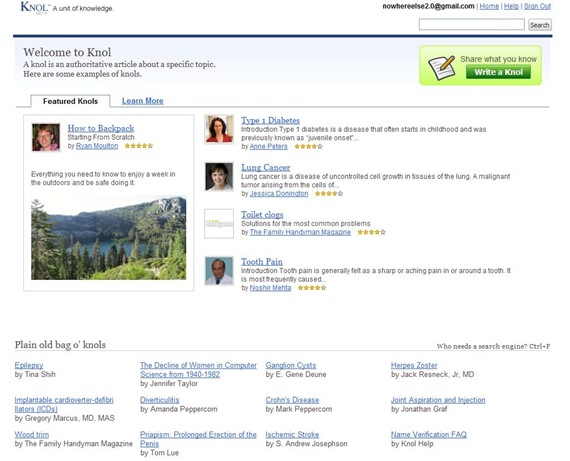Click 'Starting From Scratch' subtitle

101,137
